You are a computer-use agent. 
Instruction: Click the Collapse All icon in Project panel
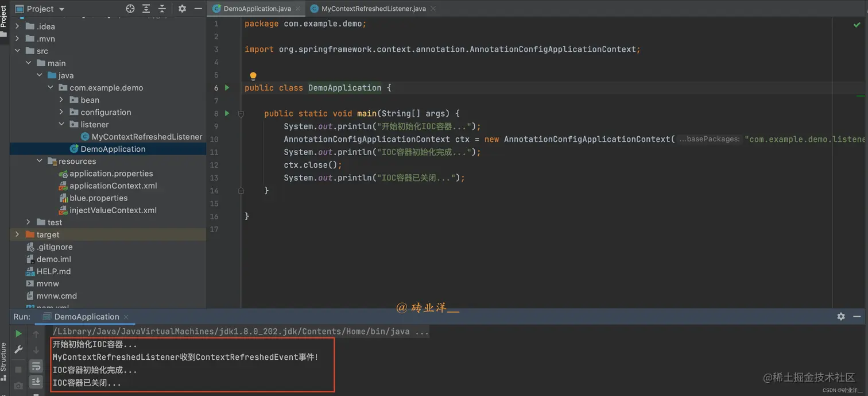(x=162, y=9)
